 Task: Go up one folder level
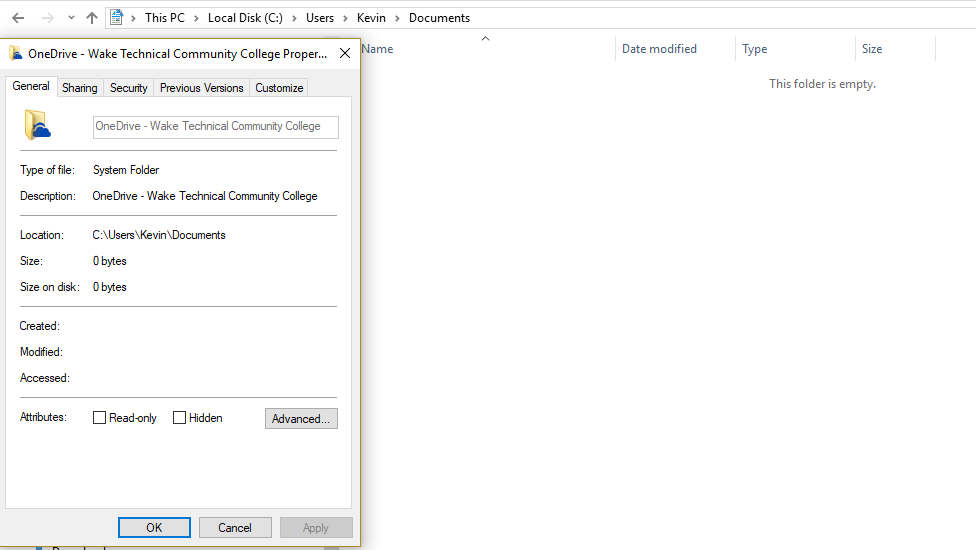point(92,18)
